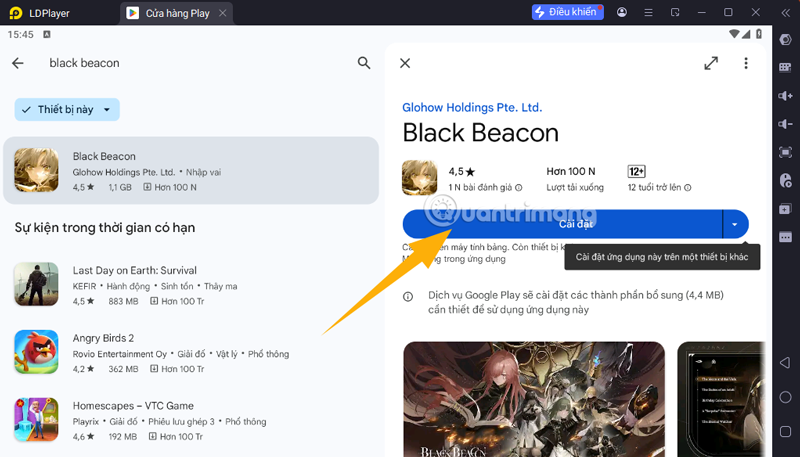Click info icon beside 1 N bài đánh giá

519,188
